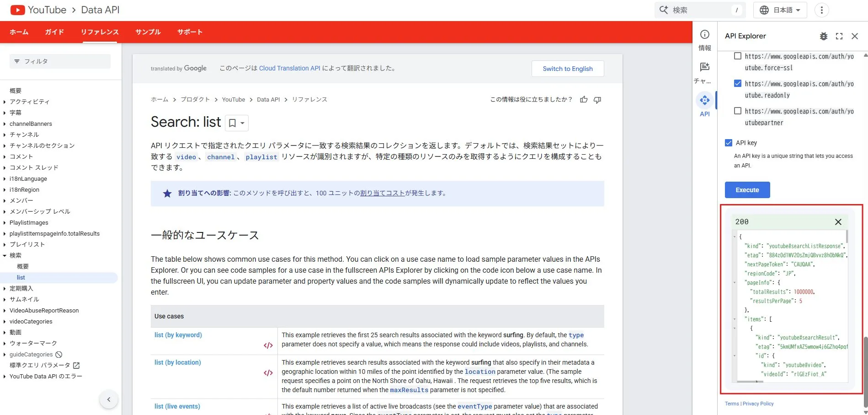Image resolution: width=868 pixels, height=415 pixels.
Task: Click the thumbs up feedback icon
Action: (x=584, y=100)
